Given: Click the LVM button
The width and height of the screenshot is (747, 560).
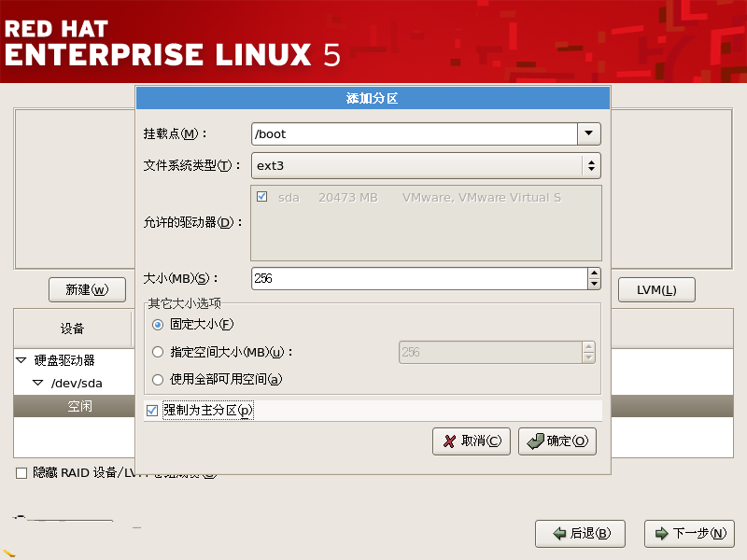Looking at the screenshot, I should coord(656,289).
